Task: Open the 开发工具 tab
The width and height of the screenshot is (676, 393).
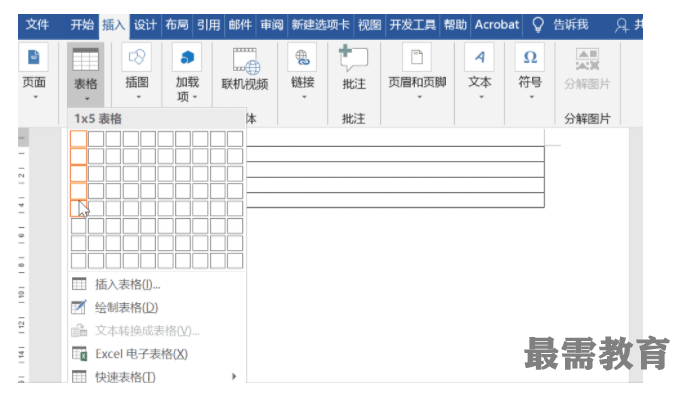Action: 413,25
